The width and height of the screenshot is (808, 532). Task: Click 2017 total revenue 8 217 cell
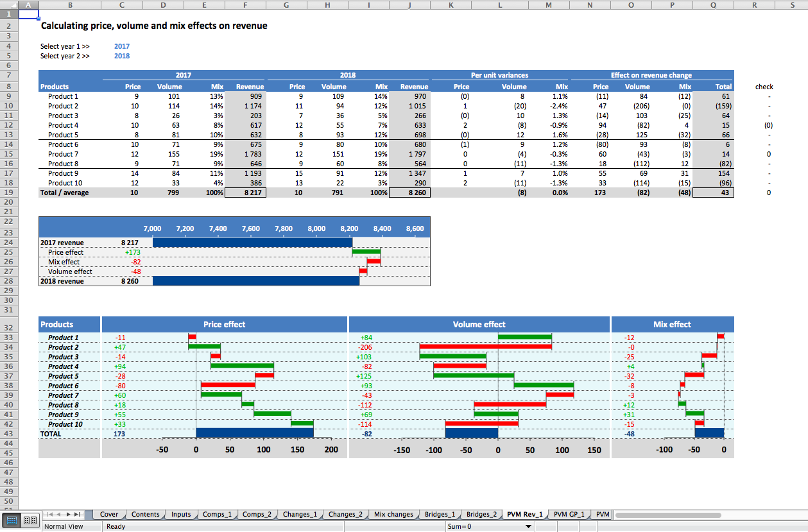[245, 193]
